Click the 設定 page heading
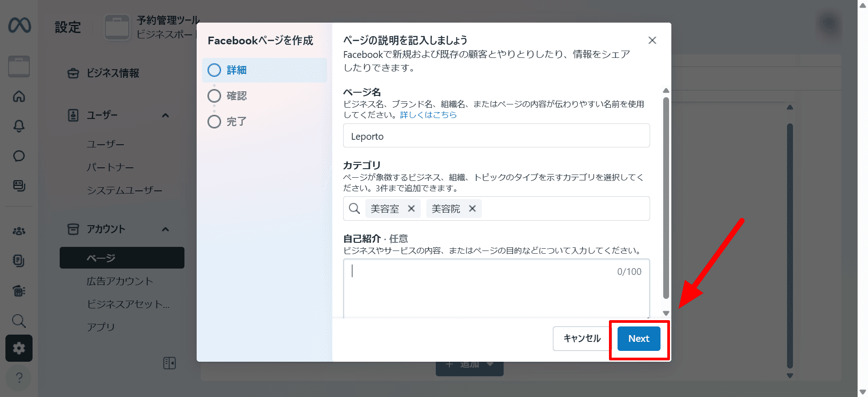 [68, 27]
